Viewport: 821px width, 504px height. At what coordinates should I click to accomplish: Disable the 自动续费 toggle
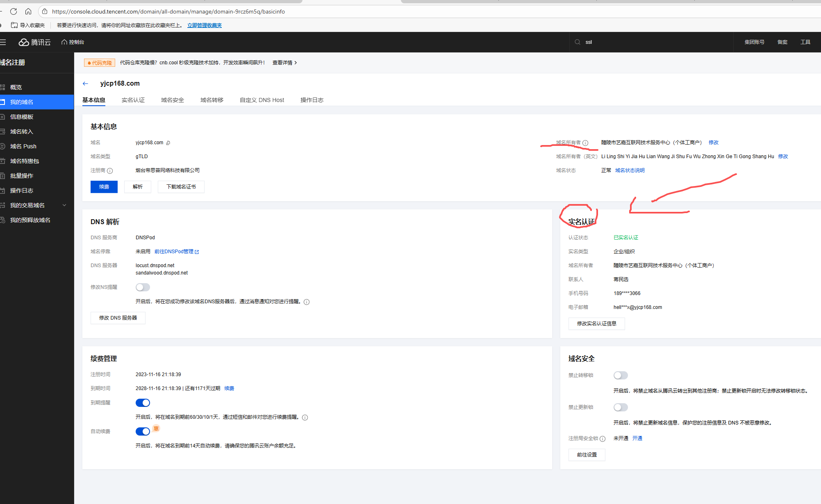point(143,431)
